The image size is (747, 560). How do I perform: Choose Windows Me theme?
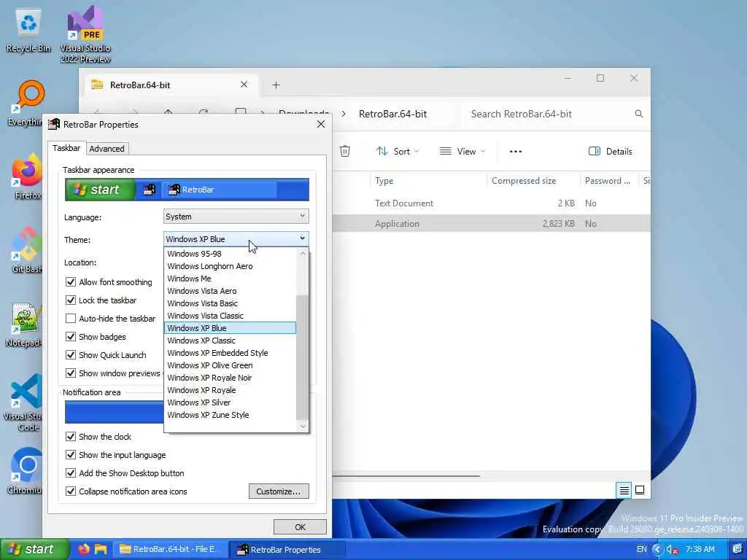point(230,279)
